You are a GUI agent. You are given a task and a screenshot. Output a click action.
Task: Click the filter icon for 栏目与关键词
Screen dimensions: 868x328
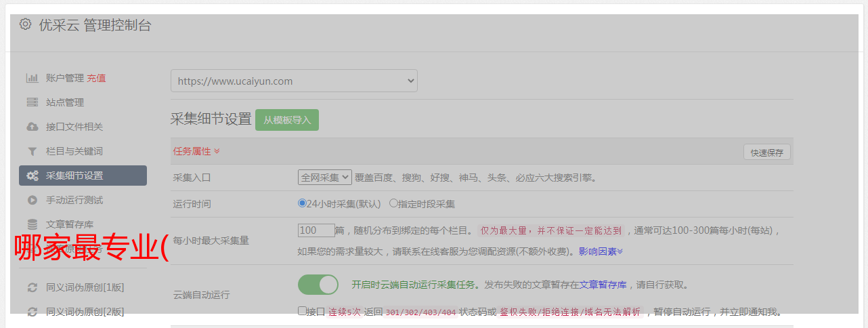tap(32, 151)
